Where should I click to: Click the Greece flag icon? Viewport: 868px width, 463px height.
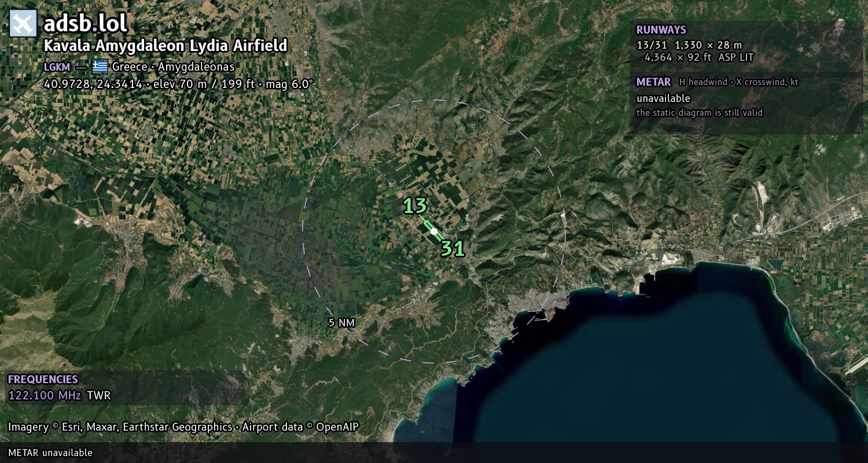click(x=100, y=67)
